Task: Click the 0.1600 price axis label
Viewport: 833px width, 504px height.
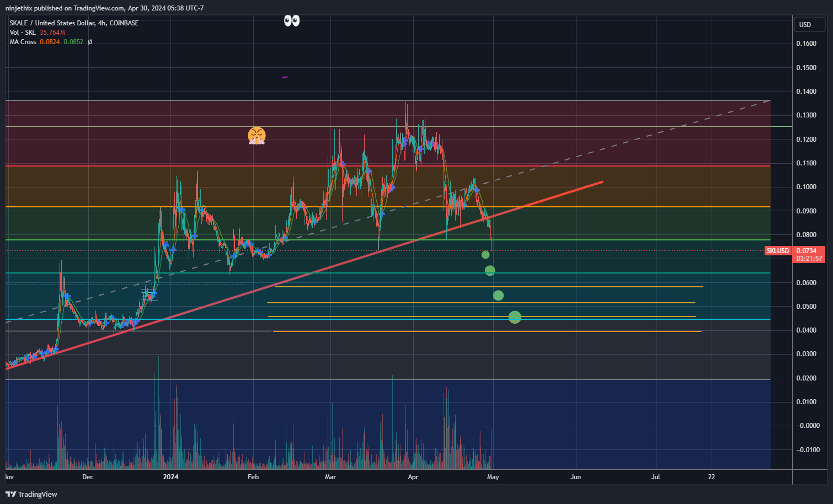Action: (806, 44)
